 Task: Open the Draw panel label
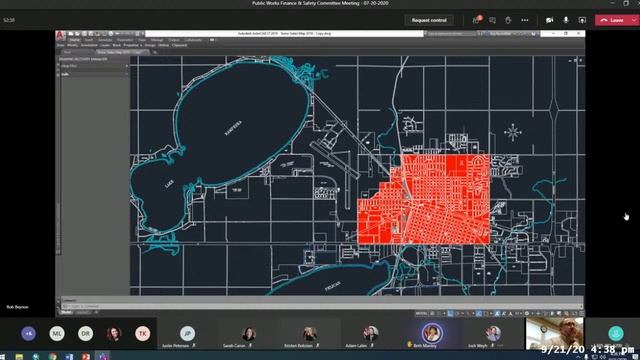tap(60, 45)
